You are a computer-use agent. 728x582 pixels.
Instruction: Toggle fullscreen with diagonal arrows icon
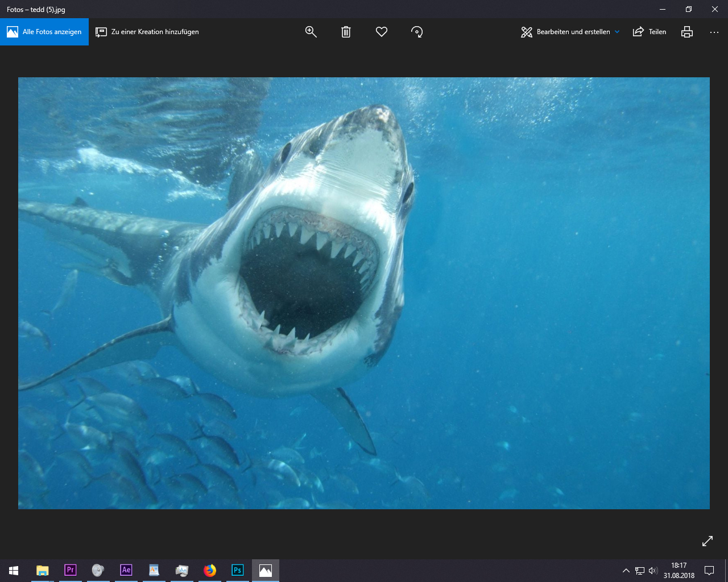click(708, 541)
